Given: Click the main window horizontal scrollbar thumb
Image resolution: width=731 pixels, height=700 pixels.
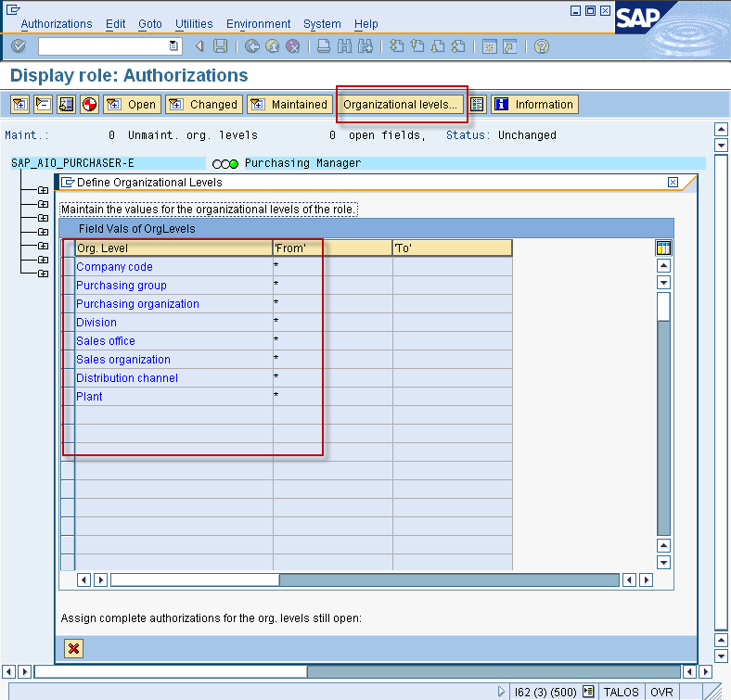Looking at the screenshot, I should [171, 671].
